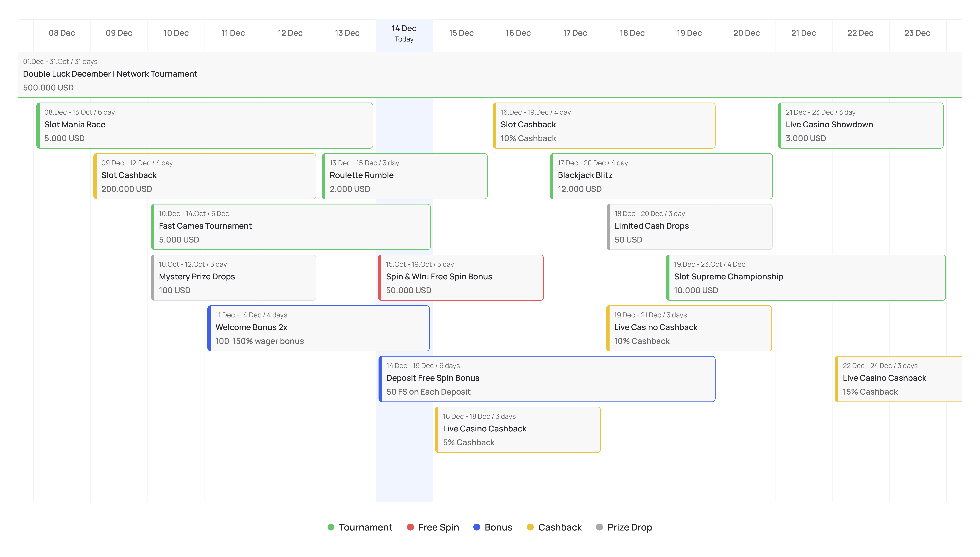Select the 17 Dec date header
This screenshot has height=557, width=980.
click(575, 33)
